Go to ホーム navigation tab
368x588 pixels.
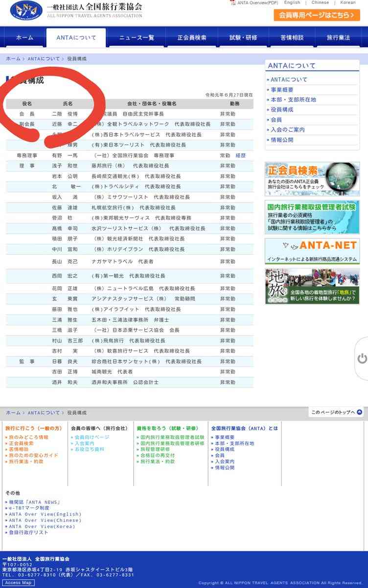coord(25,38)
